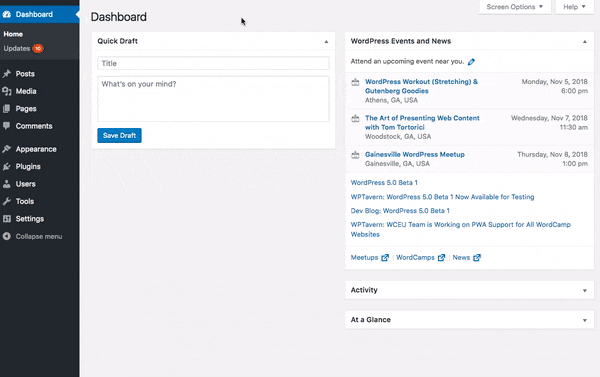Click the Quick Draft Title field
The height and width of the screenshot is (377, 600).
point(213,63)
